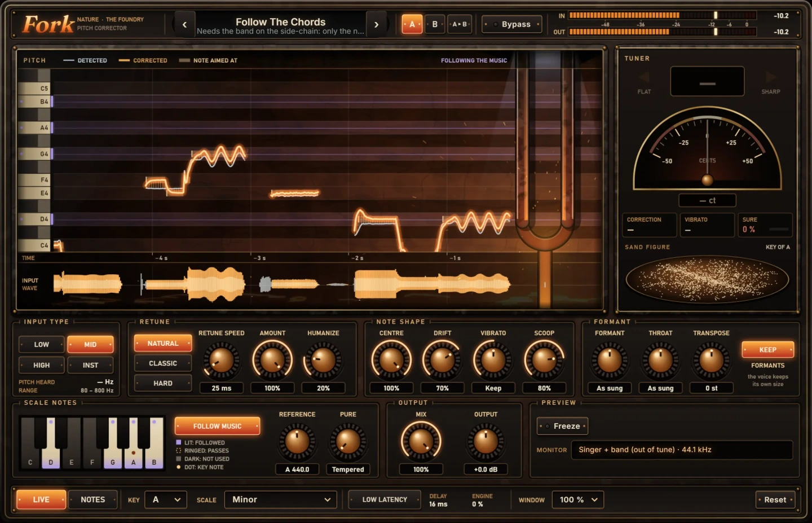Click the Throat knob
The height and width of the screenshot is (523, 812).
[660, 360]
